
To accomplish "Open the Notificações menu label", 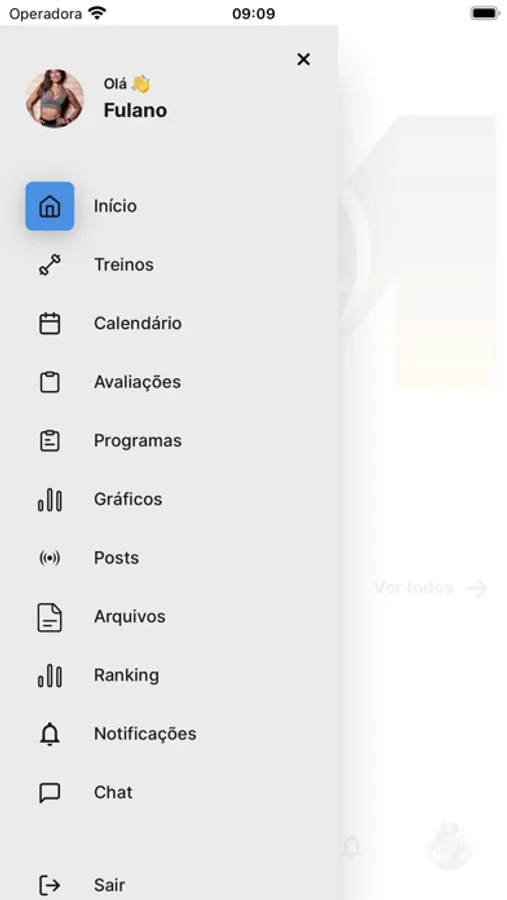I will coord(145,734).
